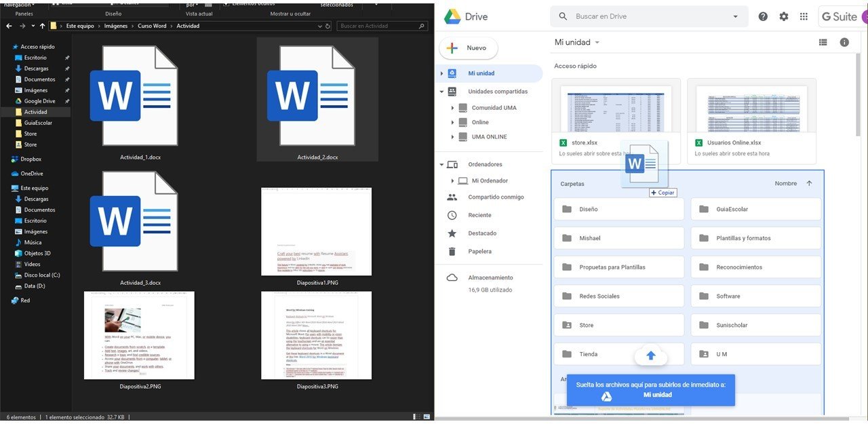This screenshot has width=868, height=424.
Task: Select Este equipo in Explorer sidebar
Action: 34,188
